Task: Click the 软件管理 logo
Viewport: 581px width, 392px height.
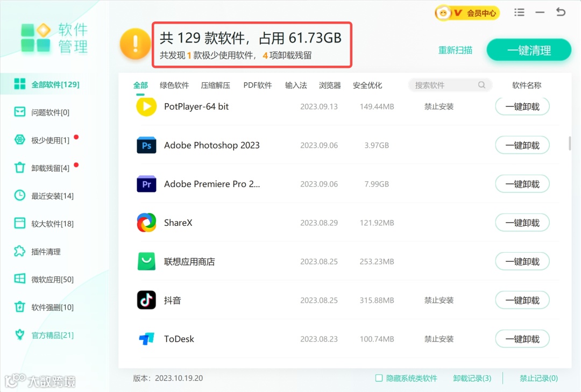Action: (54, 38)
